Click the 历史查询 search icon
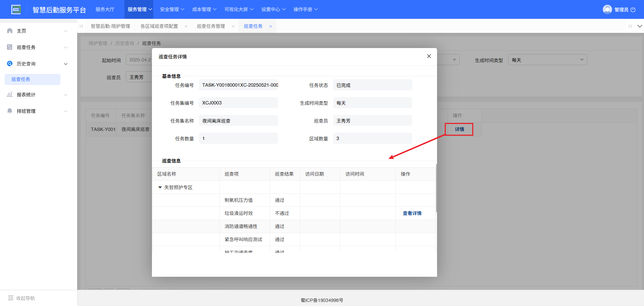644x306 pixels. pos(10,63)
